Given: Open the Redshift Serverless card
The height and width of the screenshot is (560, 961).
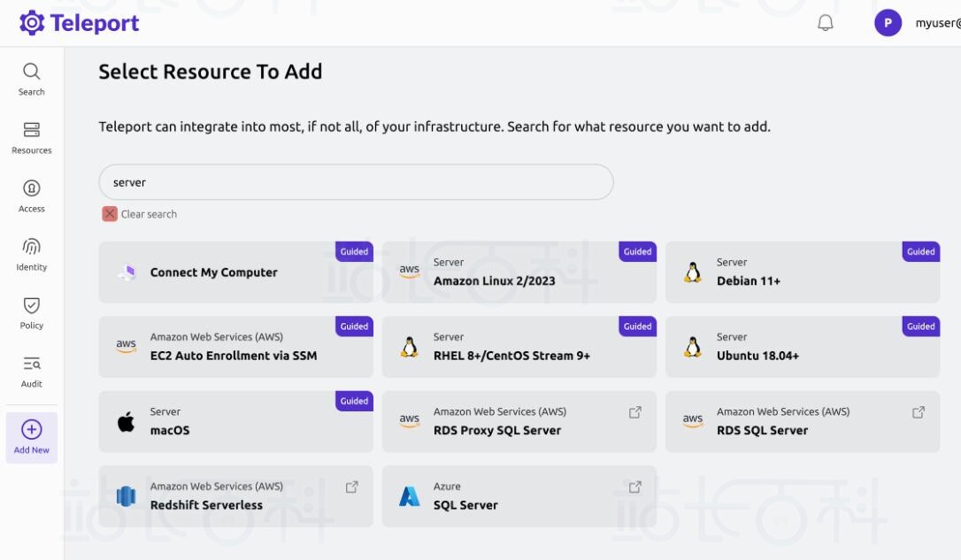Looking at the screenshot, I should [236, 496].
